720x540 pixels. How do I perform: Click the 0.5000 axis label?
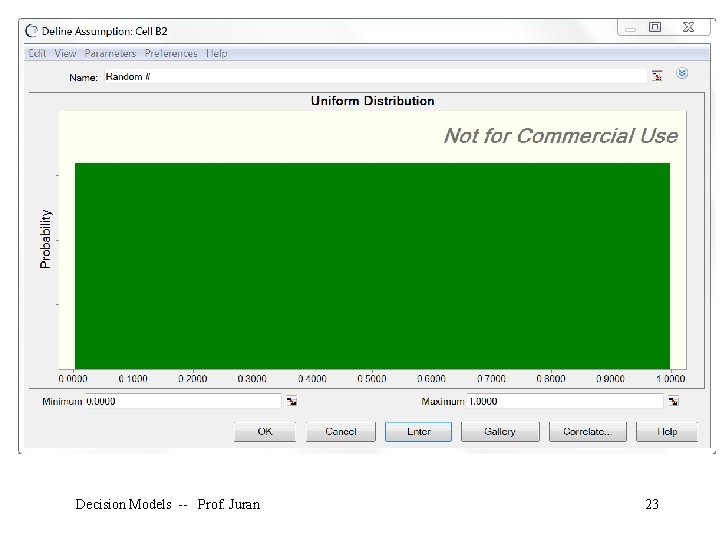pos(371,379)
